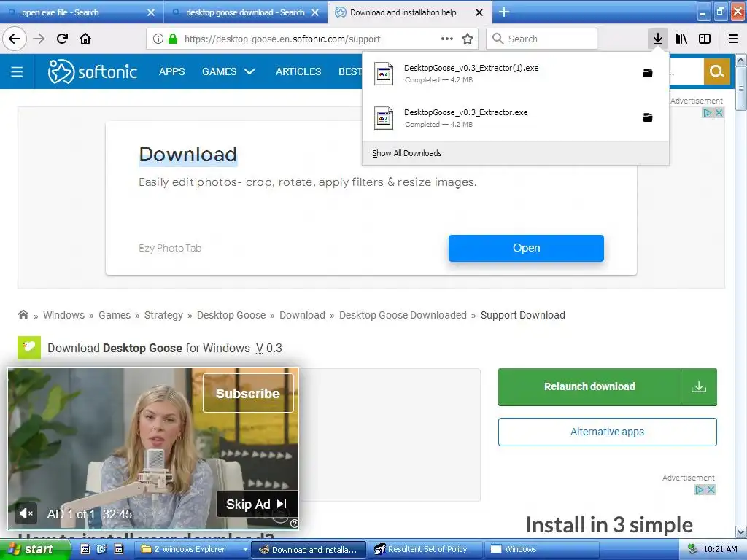Image resolution: width=747 pixels, height=560 pixels.
Task: Open the APPS menu item
Action: [x=171, y=71]
